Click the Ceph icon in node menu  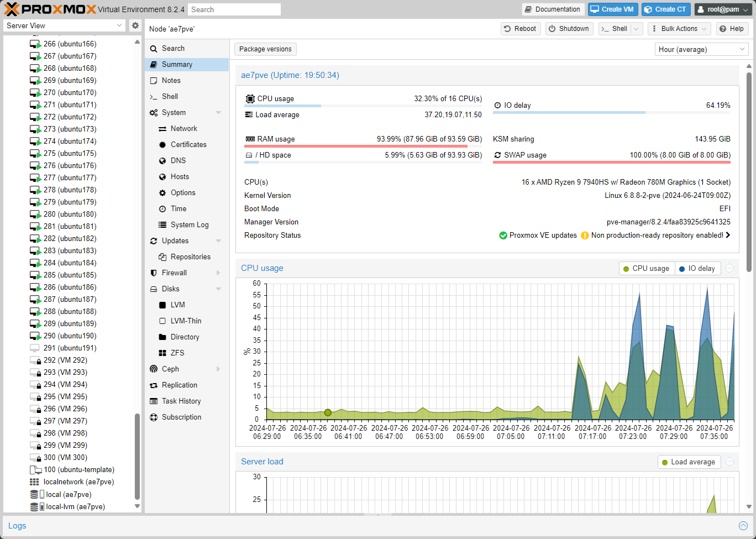coord(154,369)
